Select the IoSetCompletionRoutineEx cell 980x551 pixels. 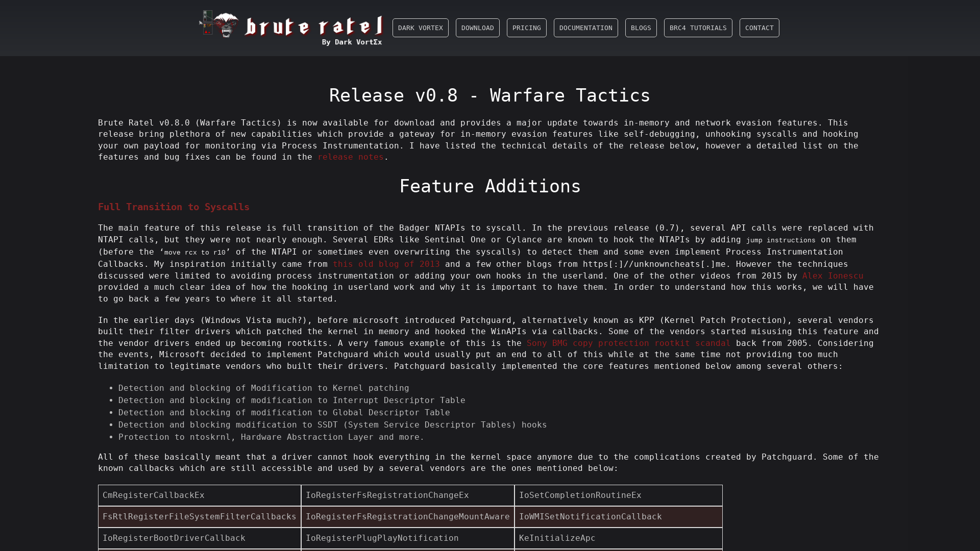pyautogui.click(x=619, y=495)
